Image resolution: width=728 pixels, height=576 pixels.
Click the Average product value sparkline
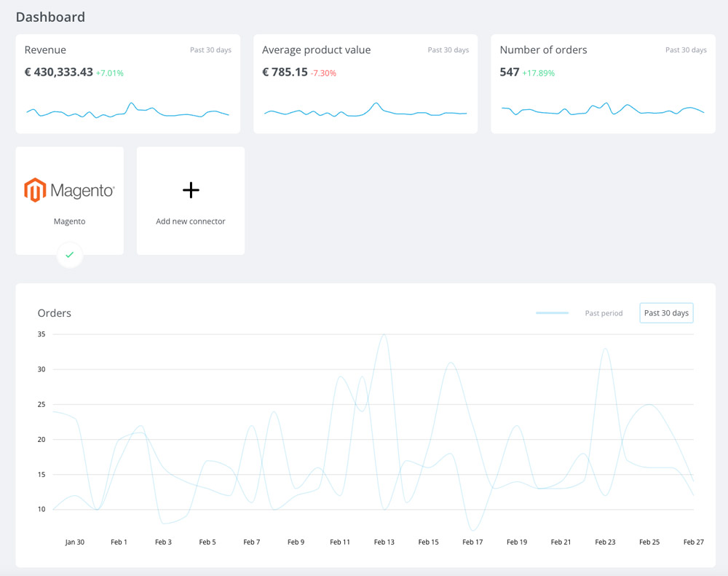coord(365,110)
